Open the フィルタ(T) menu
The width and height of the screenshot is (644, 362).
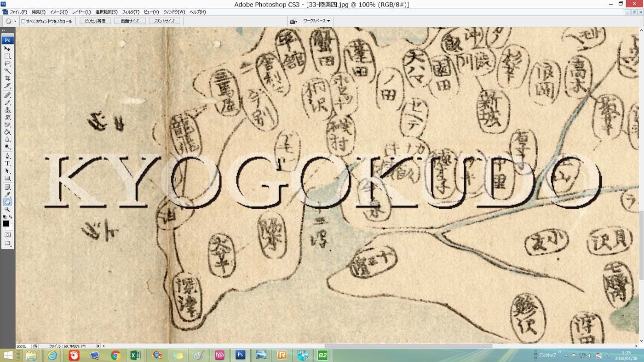(131, 12)
